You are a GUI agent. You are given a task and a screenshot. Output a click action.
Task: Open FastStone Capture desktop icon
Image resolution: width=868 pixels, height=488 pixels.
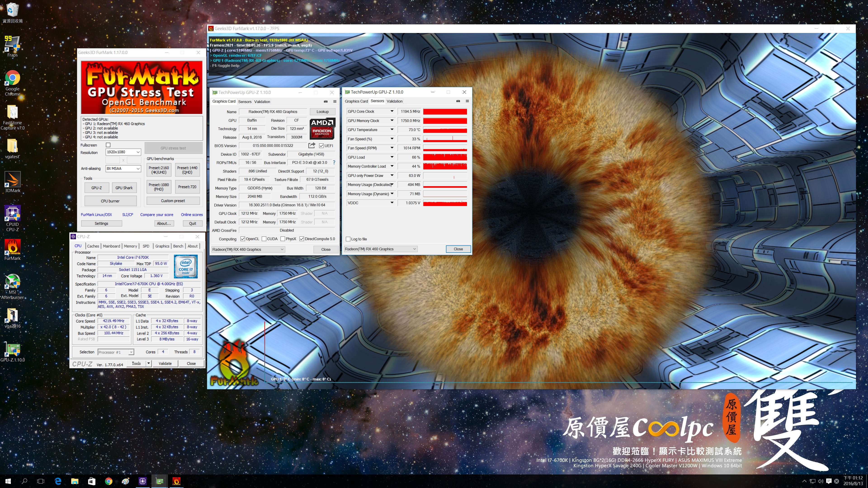click(x=12, y=117)
